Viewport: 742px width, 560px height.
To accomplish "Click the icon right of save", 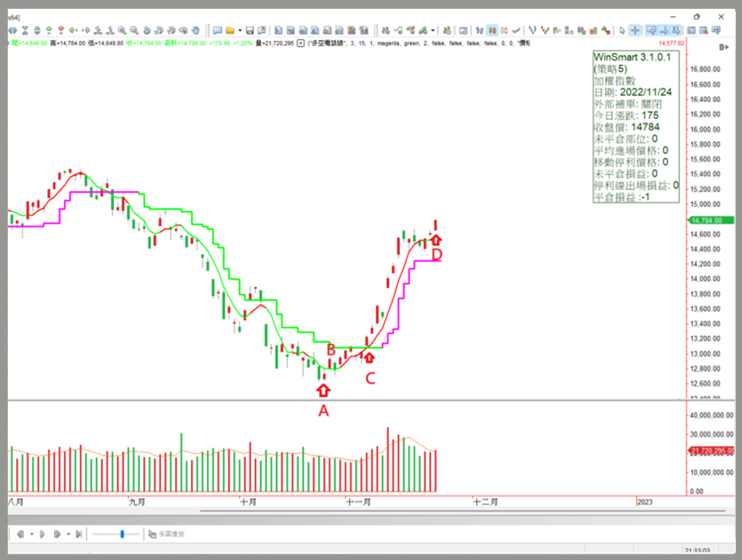I will pyautogui.click(x=262, y=31).
